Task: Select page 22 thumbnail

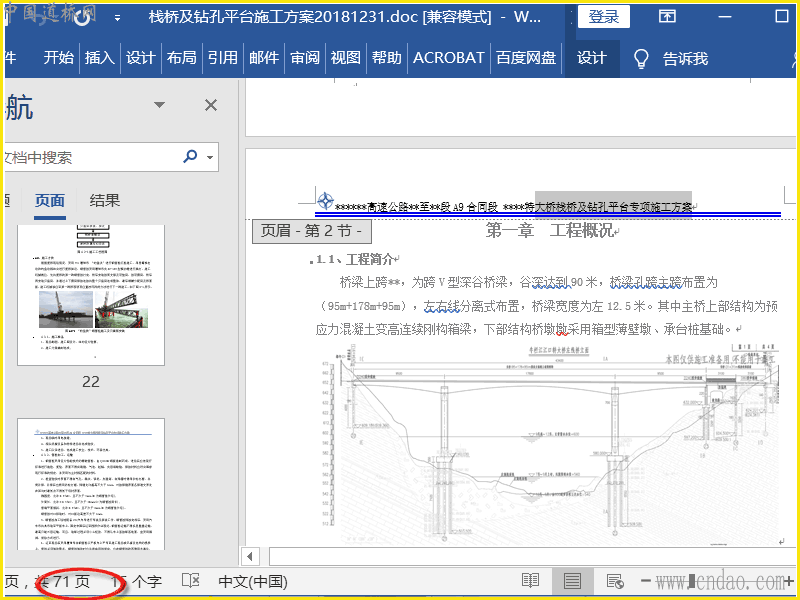Action: pos(91,295)
